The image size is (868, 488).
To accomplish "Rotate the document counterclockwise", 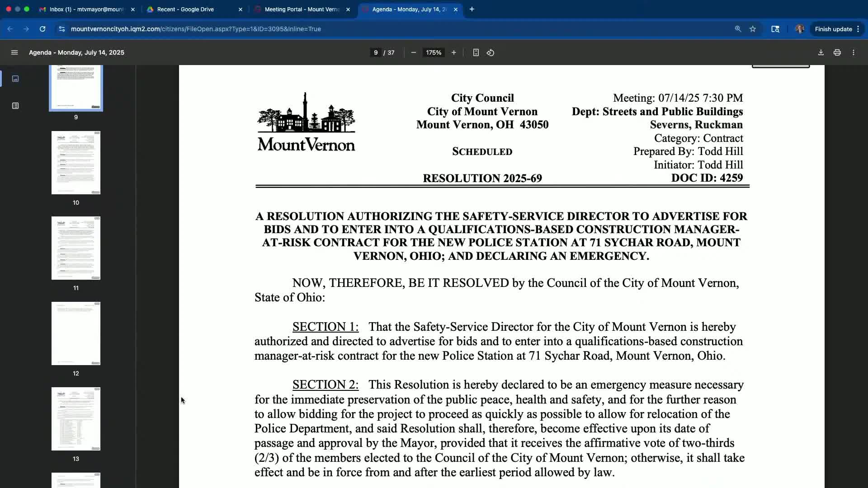I will [491, 52].
